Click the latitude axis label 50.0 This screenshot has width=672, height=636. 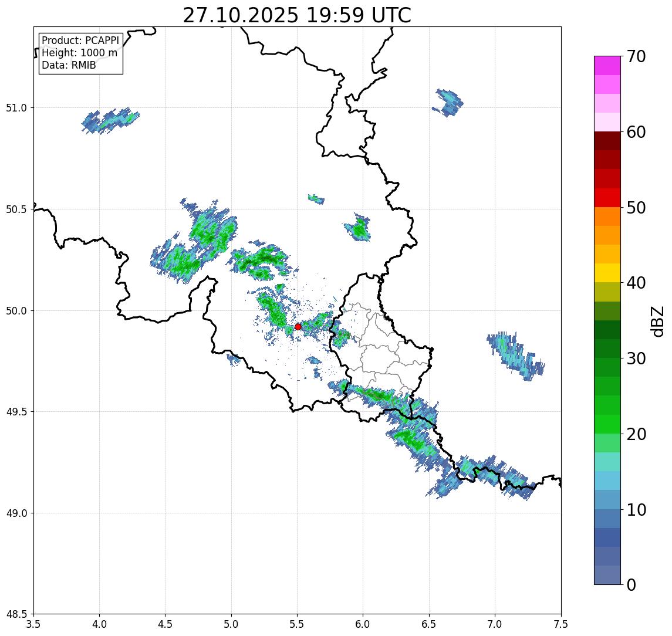pyautogui.click(x=16, y=310)
